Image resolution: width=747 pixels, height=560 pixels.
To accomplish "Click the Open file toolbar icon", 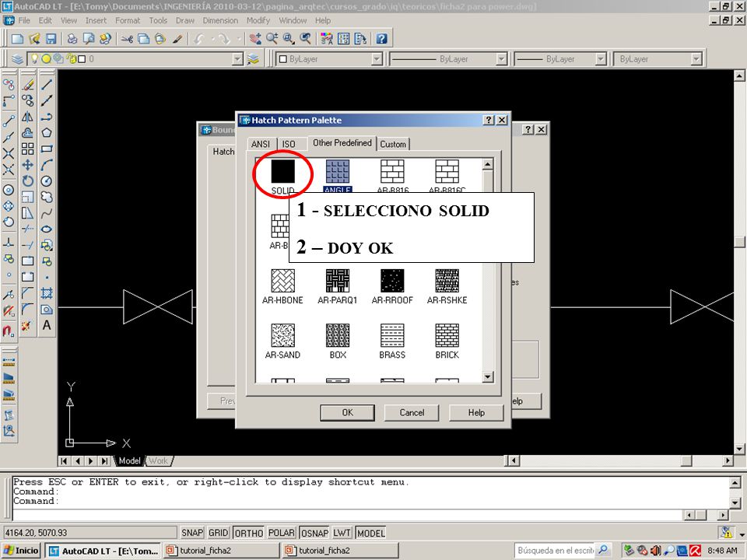I will [34, 39].
